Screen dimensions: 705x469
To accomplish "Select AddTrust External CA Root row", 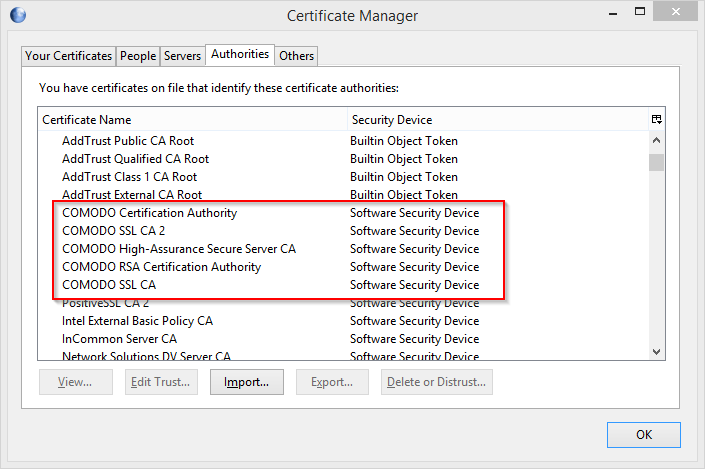I will click(344, 195).
